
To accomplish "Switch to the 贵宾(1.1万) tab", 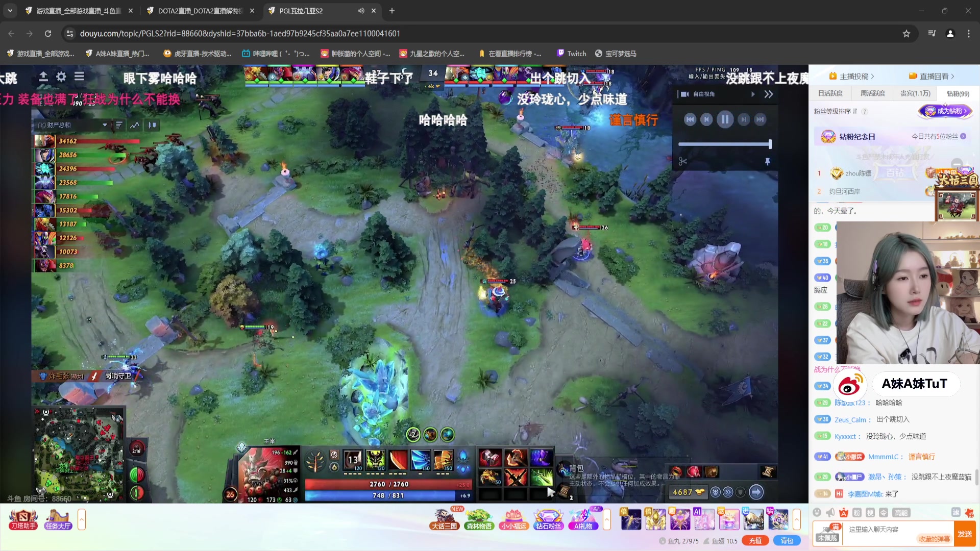I will [x=915, y=93].
